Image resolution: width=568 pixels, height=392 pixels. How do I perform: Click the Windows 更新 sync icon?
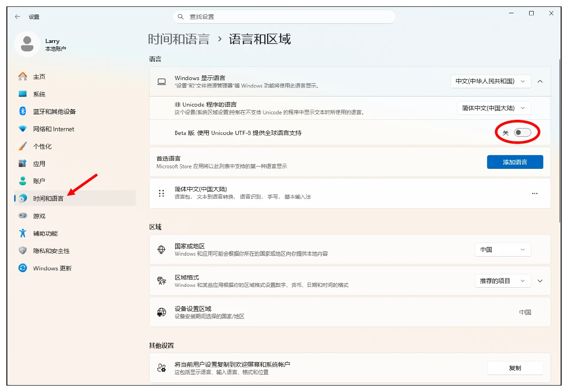(22, 268)
